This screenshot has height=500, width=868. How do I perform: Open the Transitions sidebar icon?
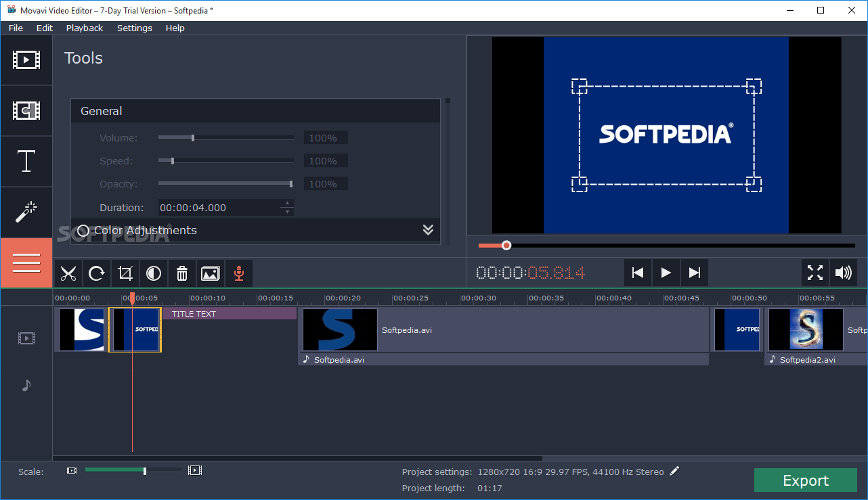point(26,111)
